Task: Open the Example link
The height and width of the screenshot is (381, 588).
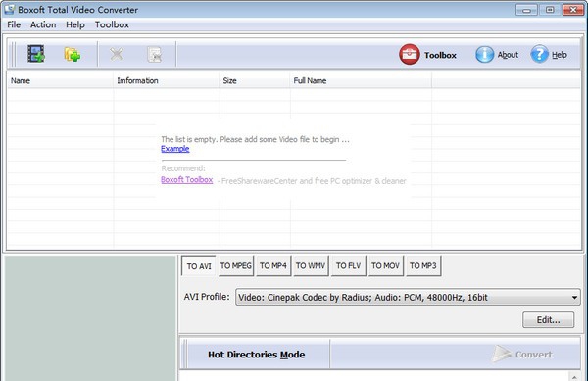Action: 175,149
